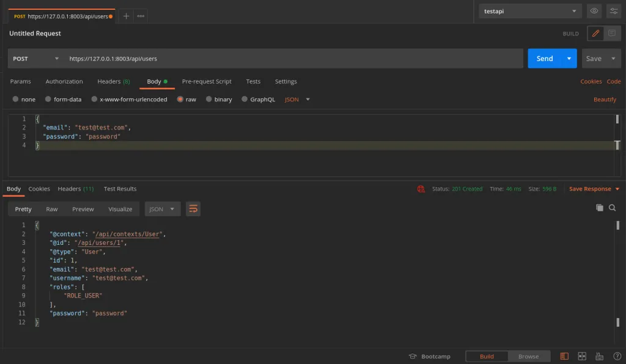626x364 pixels.
Task: Open new tab with plus icon
Action: (x=126, y=16)
